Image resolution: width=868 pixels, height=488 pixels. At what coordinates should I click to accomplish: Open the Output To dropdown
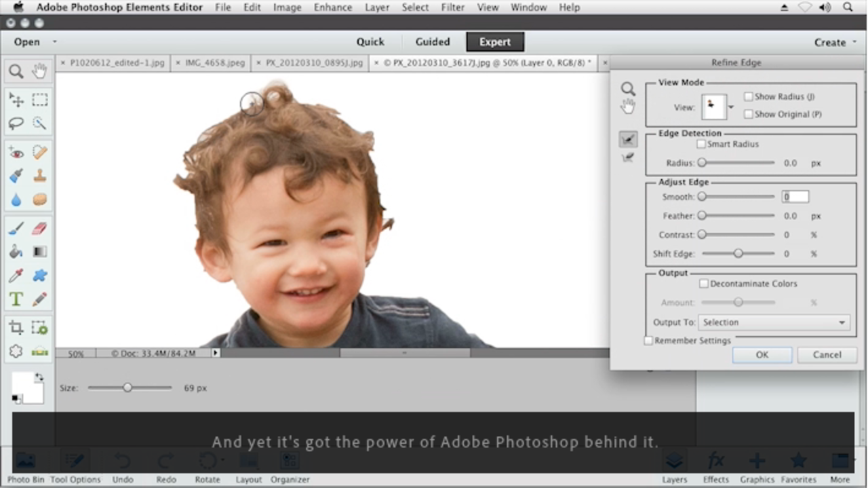[x=774, y=322]
